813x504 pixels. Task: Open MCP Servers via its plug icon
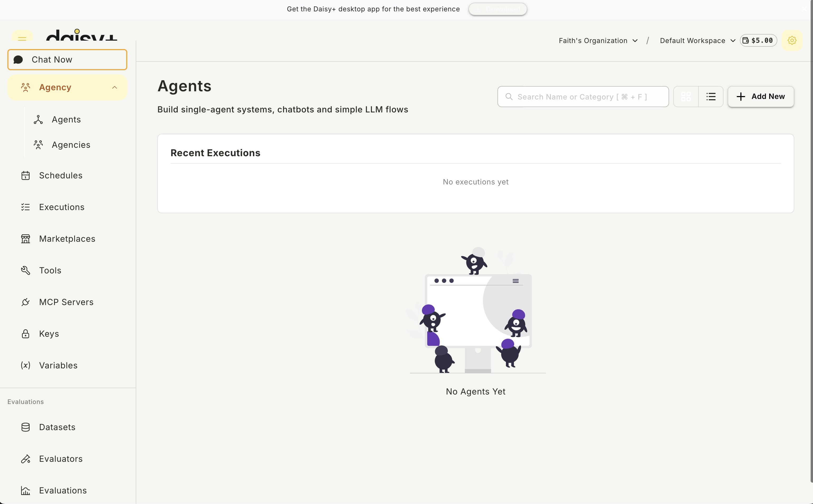click(x=26, y=302)
